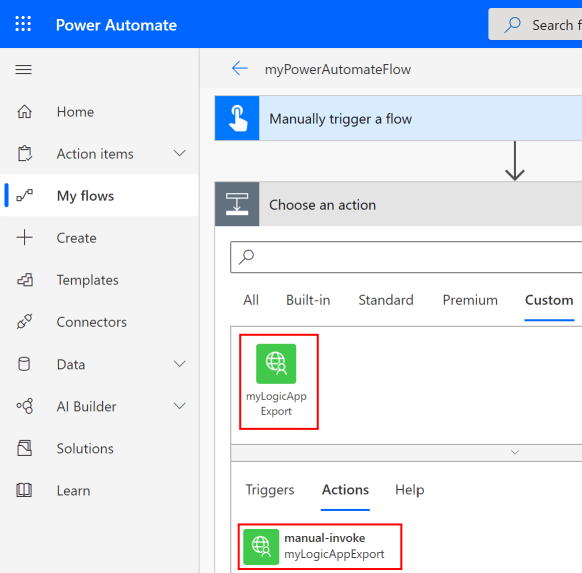This screenshot has width=582, height=573.
Task: Click the Learn book icon
Action: (24, 490)
